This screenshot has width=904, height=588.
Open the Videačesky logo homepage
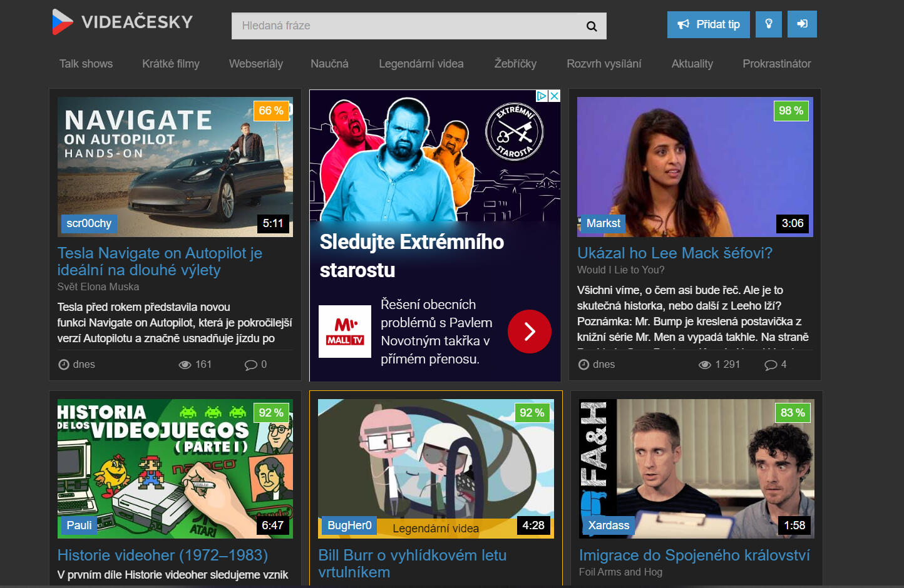click(x=123, y=23)
